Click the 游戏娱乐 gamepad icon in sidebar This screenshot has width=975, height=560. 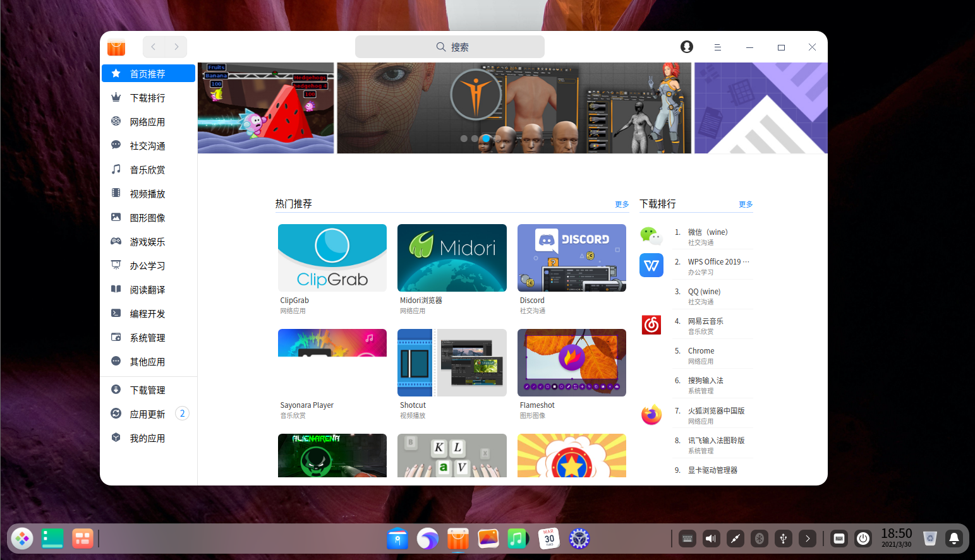click(x=116, y=241)
